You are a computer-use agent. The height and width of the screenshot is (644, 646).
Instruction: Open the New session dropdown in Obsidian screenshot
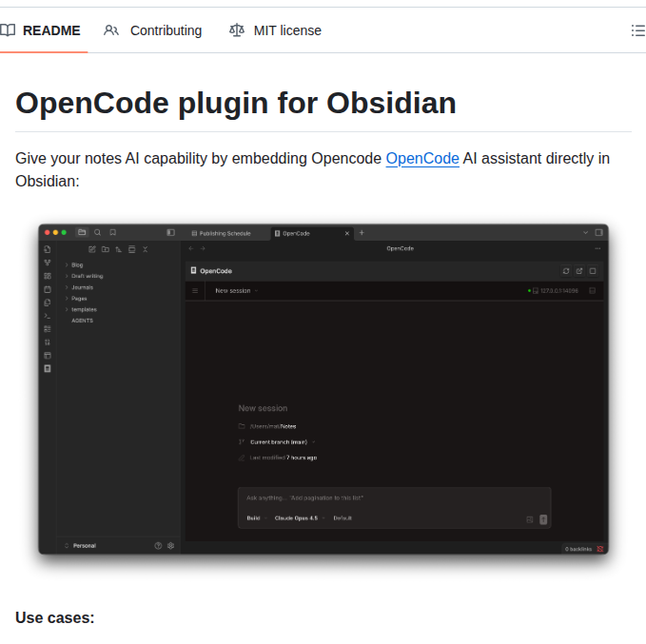[x=237, y=291]
